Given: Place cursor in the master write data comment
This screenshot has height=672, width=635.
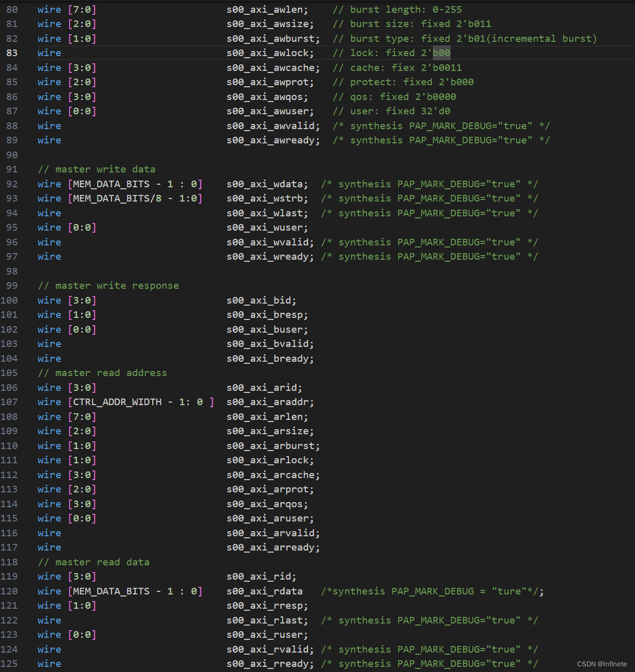Looking at the screenshot, I should tap(97, 169).
